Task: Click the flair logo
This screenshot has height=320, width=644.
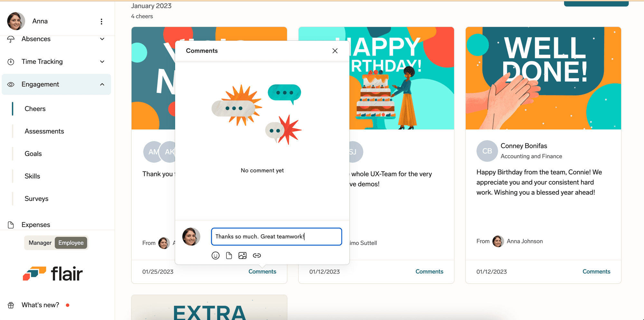Action: [x=53, y=274]
